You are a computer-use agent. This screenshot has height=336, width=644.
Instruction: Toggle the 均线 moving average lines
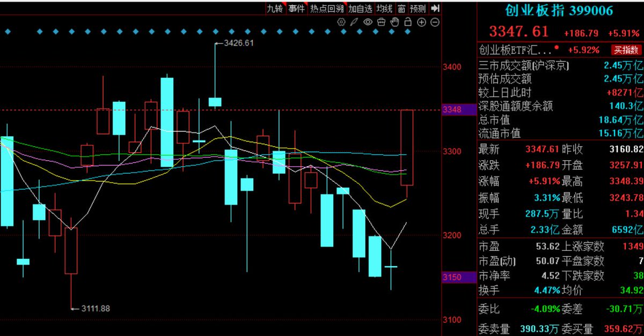click(384, 8)
